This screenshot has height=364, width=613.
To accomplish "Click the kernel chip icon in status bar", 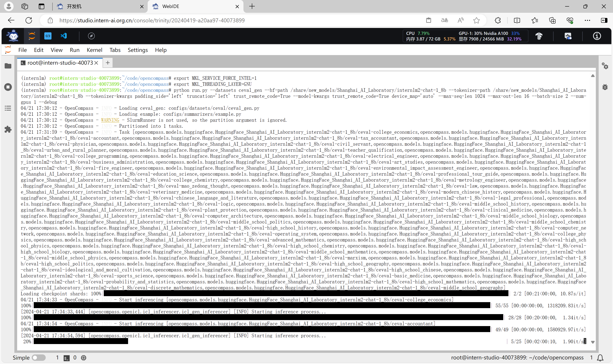I will (x=84, y=358).
